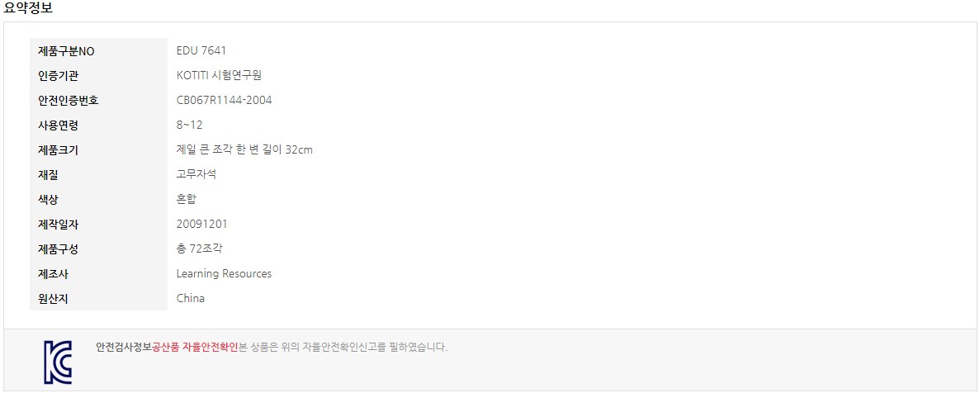Click the 제품크기 row label
980x393 pixels.
coord(59,150)
